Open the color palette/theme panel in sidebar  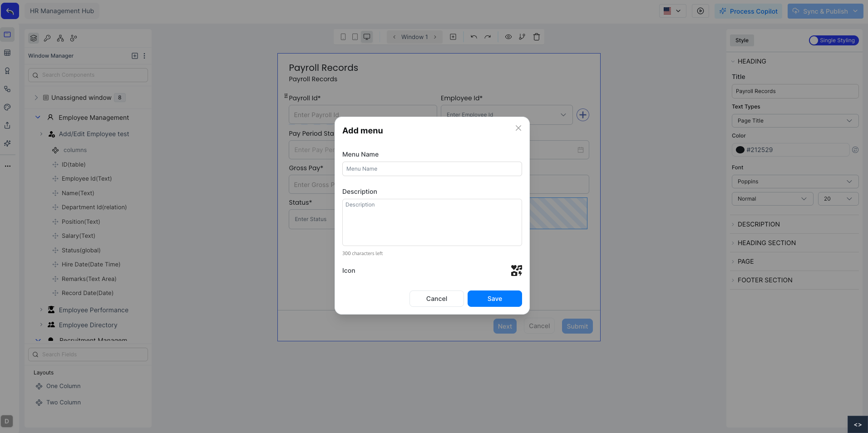coord(7,108)
